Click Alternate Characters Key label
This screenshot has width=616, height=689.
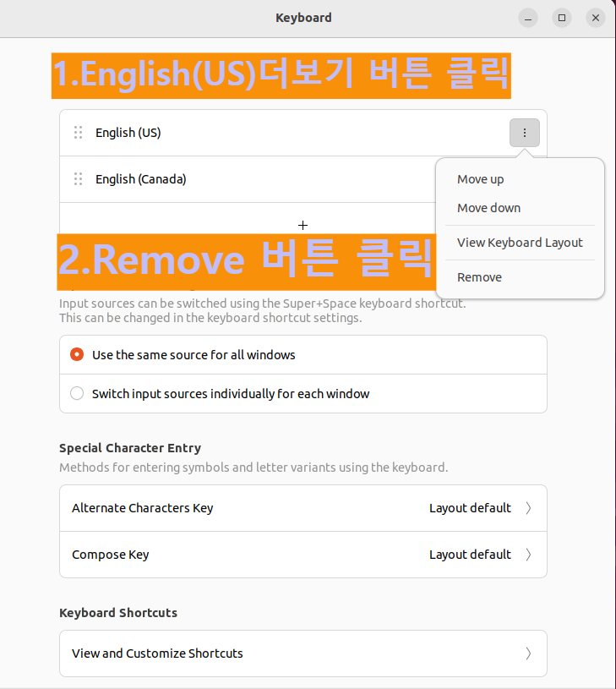pyautogui.click(x=143, y=508)
